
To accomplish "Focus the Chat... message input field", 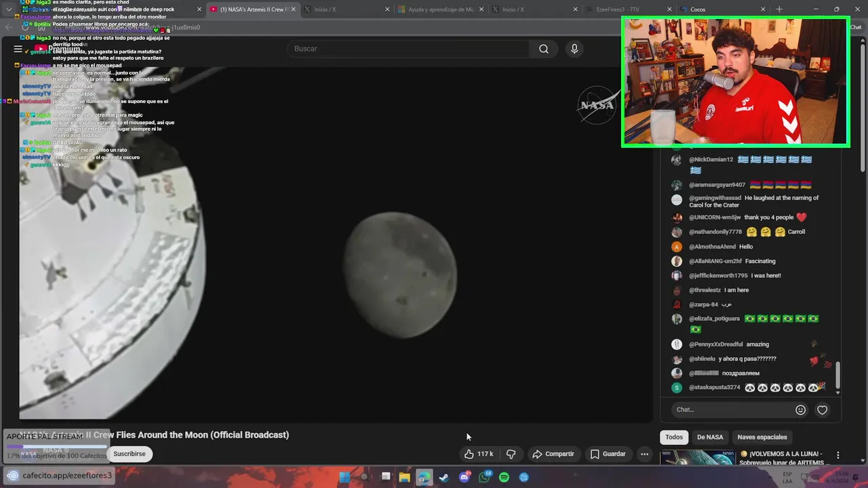I will coord(731,409).
